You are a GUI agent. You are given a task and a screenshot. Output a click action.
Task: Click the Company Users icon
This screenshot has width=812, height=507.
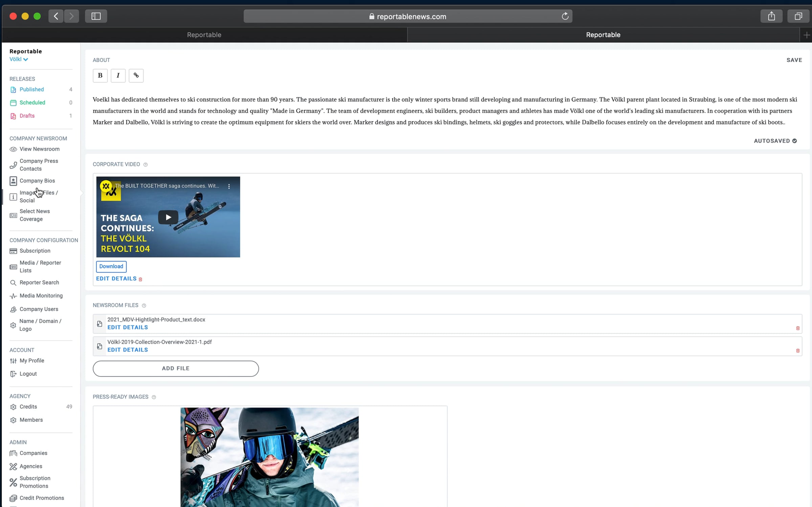point(13,309)
